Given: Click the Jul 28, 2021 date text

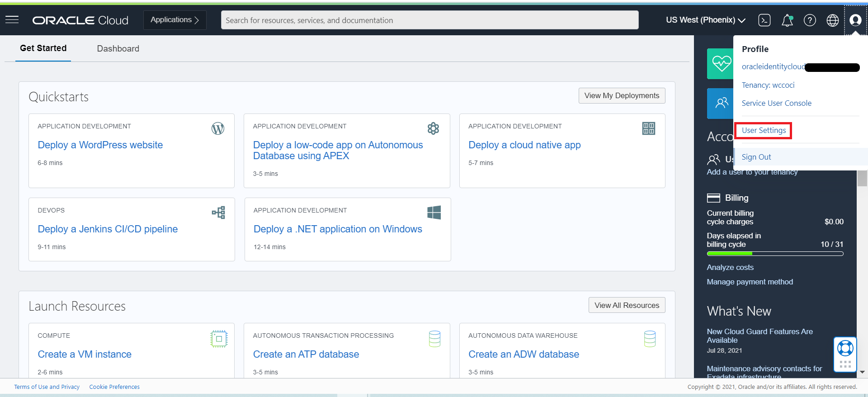Looking at the screenshot, I should (x=724, y=350).
